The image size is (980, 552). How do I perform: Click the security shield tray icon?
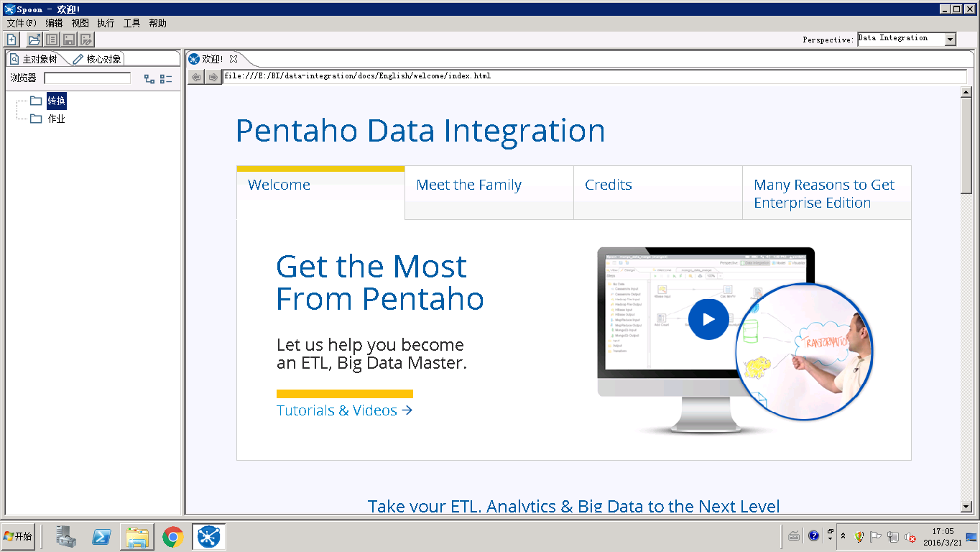tap(859, 536)
